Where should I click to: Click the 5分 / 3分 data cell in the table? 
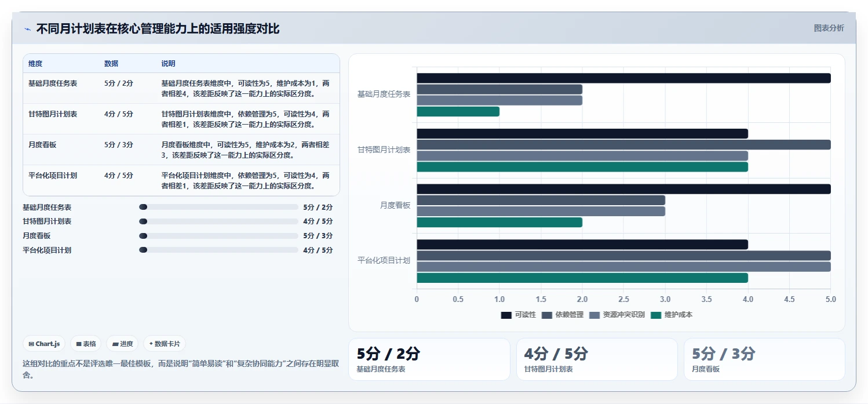point(119,145)
